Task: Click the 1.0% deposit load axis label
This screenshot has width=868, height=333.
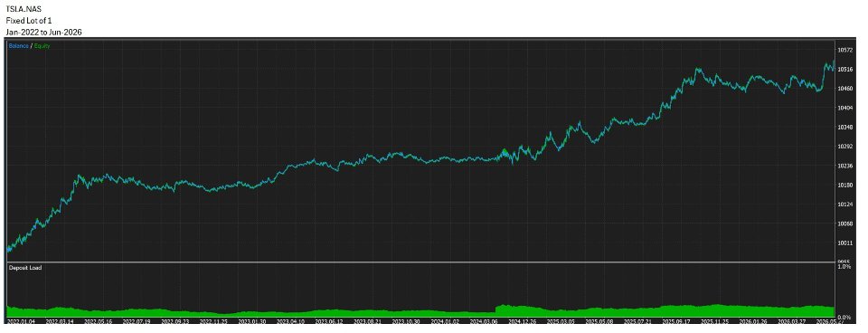Action: [x=844, y=267]
